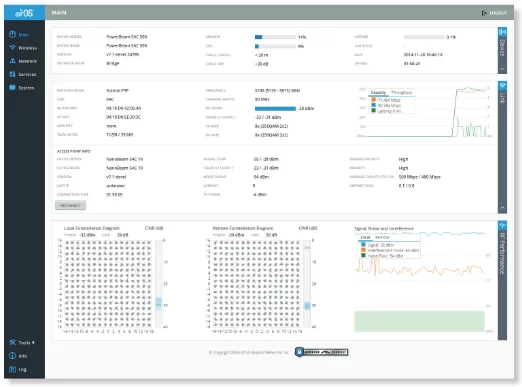522x387 pixels.
Task: Click the Local CINR level bar
Action: tap(159, 284)
